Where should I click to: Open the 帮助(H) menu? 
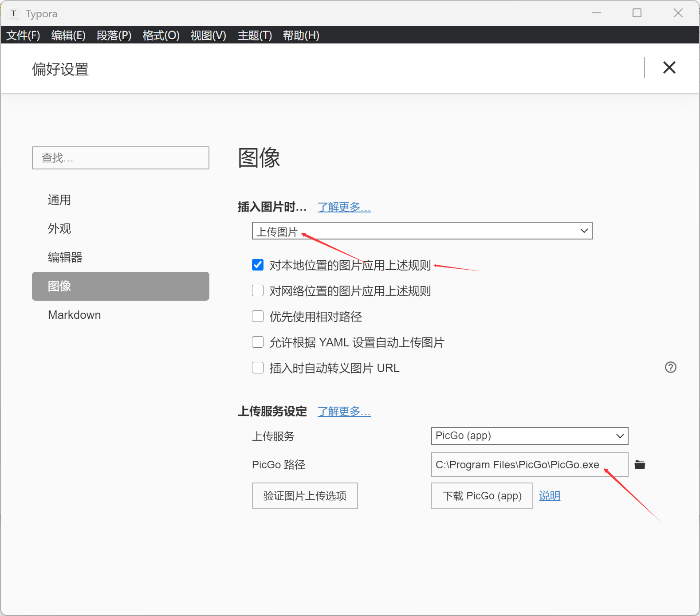pos(301,35)
